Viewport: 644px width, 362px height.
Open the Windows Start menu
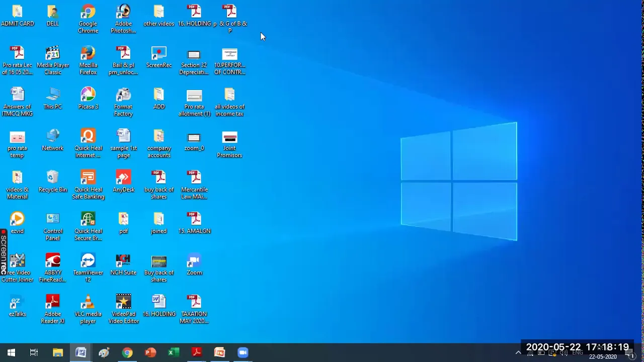click(x=11, y=352)
